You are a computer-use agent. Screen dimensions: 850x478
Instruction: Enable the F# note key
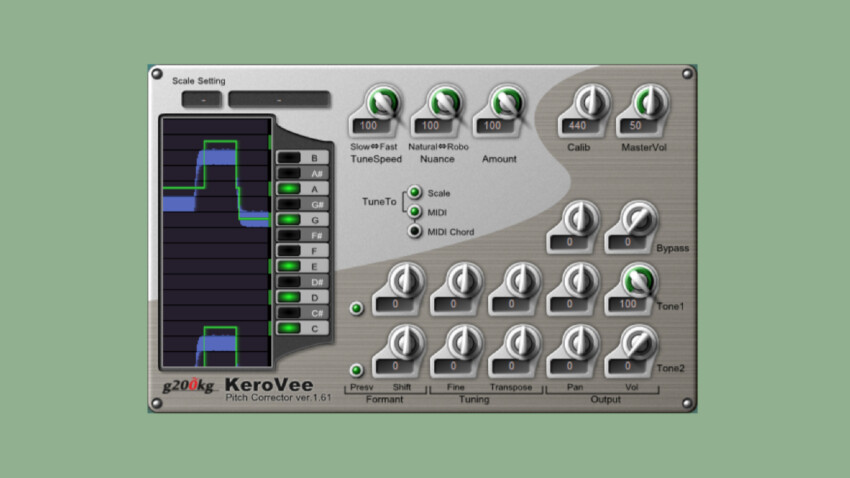[x=289, y=235]
